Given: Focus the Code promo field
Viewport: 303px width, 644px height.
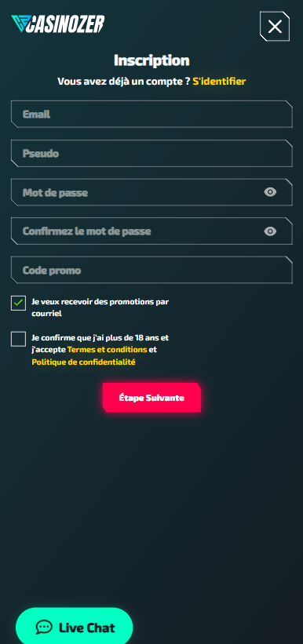Looking at the screenshot, I should (x=151, y=271).
